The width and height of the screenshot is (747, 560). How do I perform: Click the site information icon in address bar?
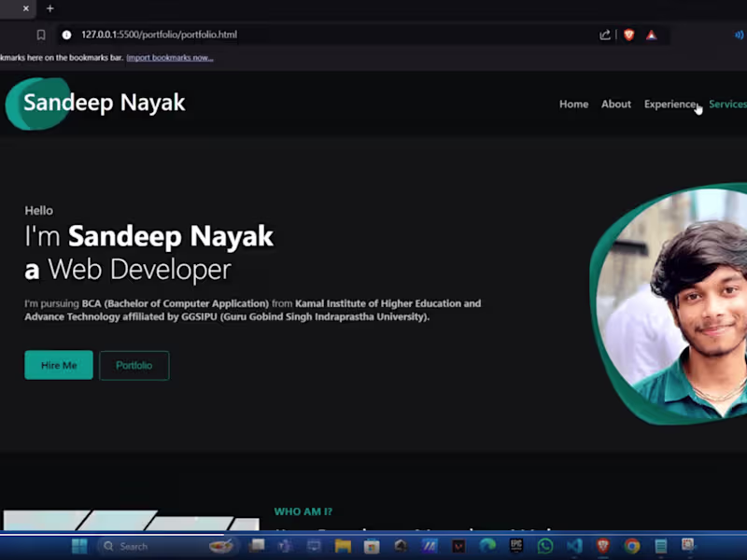tap(66, 35)
